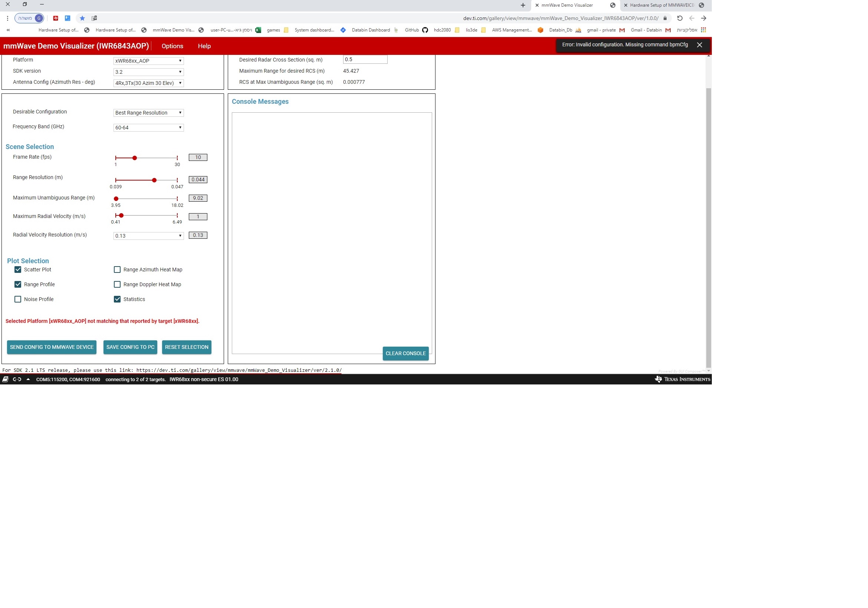The width and height of the screenshot is (868, 608).
Task: Click Send Config to mmWave Device
Action: (x=52, y=347)
